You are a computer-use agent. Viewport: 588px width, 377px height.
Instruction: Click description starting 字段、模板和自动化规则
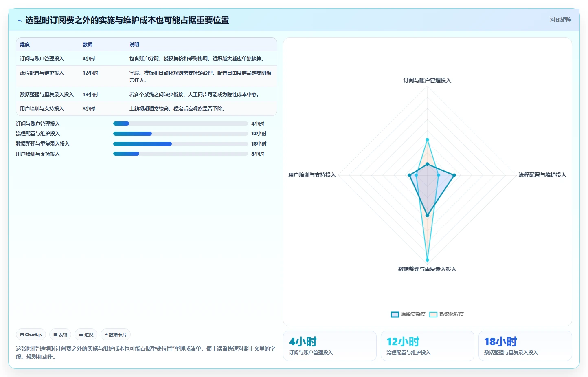point(200,77)
